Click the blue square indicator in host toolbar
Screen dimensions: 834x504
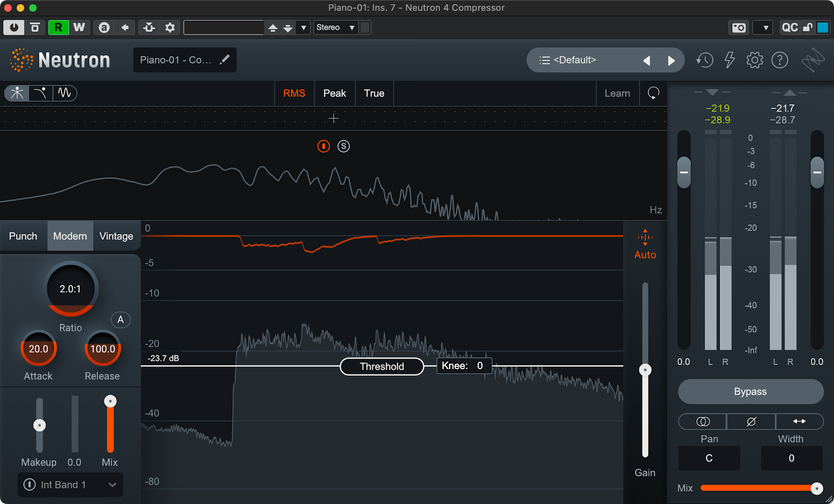pyautogui.click(x=823, y=28)
